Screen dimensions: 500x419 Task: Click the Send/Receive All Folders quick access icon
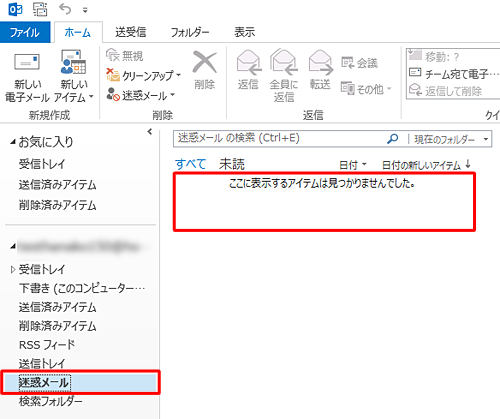[40, 9]
